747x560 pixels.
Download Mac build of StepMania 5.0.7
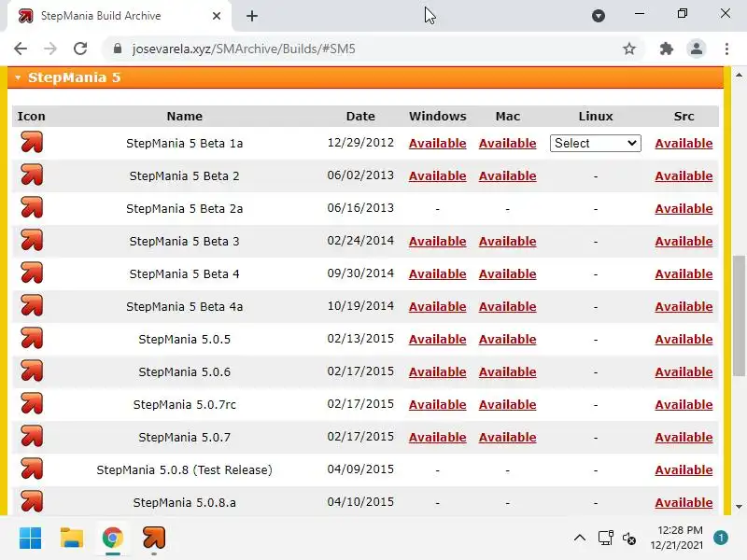(x=507, y=438)
